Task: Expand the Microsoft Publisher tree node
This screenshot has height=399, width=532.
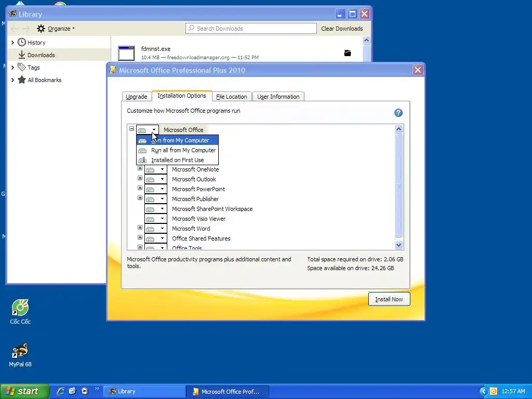Action: click(140, 198)
